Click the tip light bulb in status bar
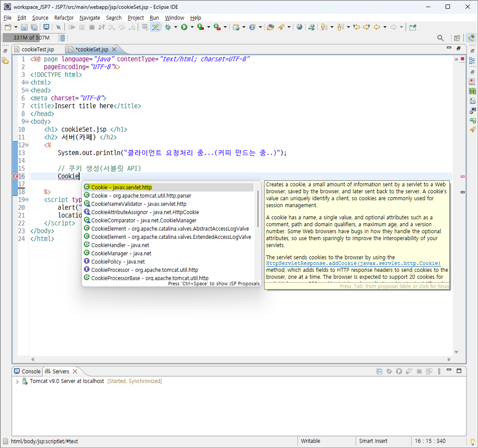 coord(473,442)
